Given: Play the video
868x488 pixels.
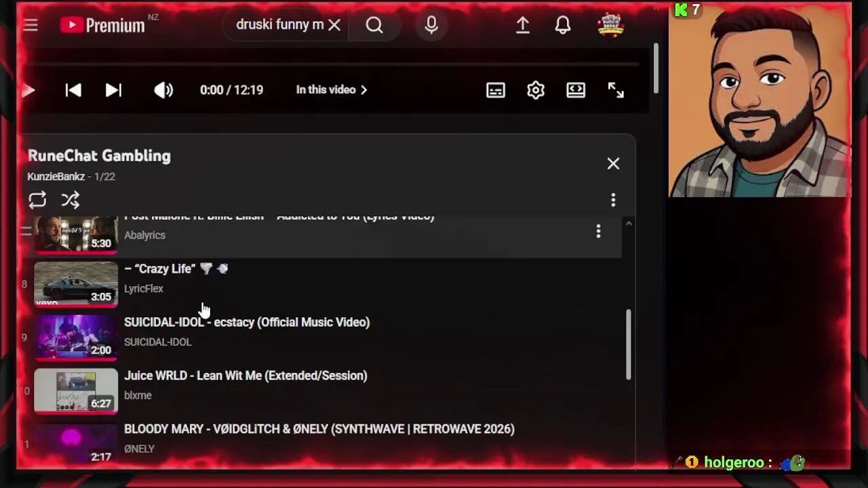Looking at the screenshot, I should tap(28, 90).
